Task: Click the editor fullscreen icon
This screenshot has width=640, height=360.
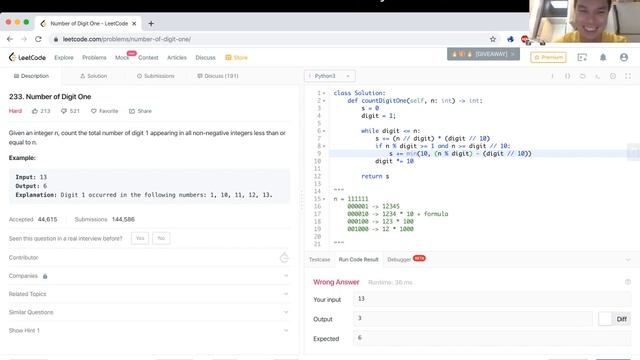Action: tap(628, 76)
